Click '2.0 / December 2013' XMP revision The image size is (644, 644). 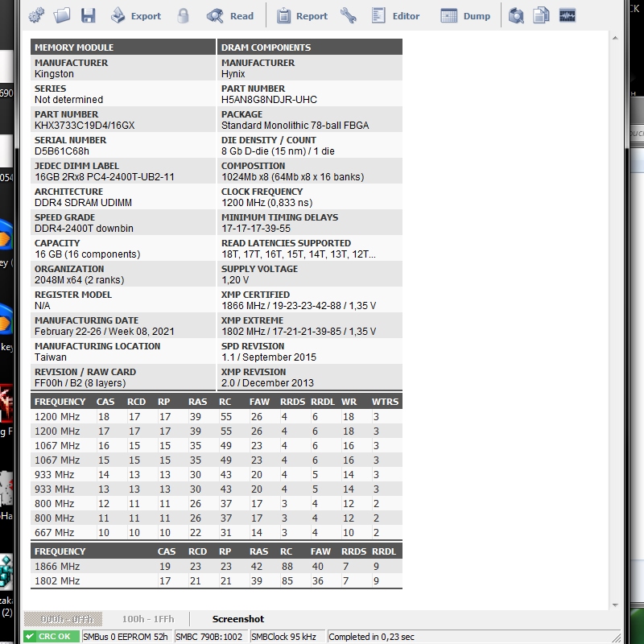point(267,383)
